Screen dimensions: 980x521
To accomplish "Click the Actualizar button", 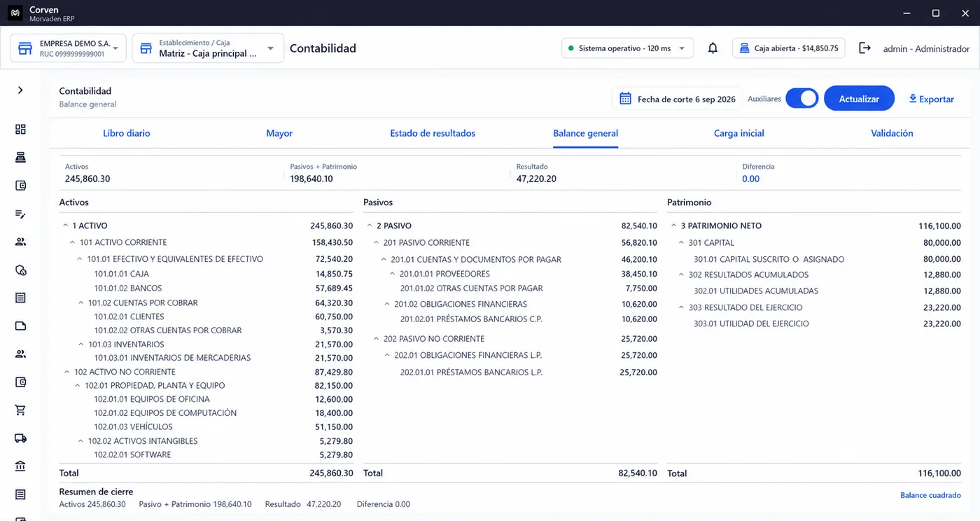I will click(x=859, y=99).
